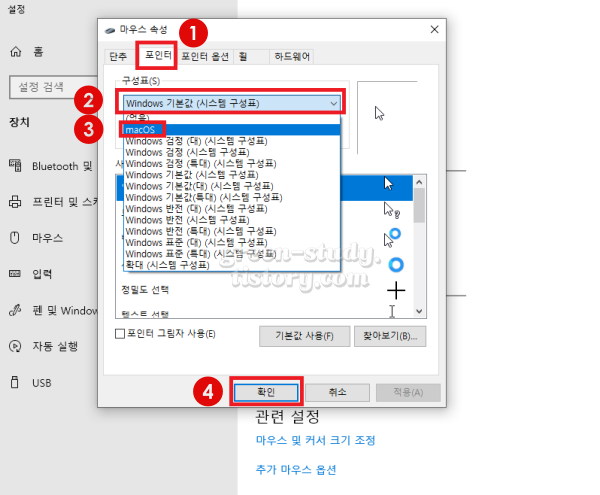Click the cursor list scroll down arrow
Image resolution: width=600 pixels, height=495 pixels.
(x=419, y=311)
